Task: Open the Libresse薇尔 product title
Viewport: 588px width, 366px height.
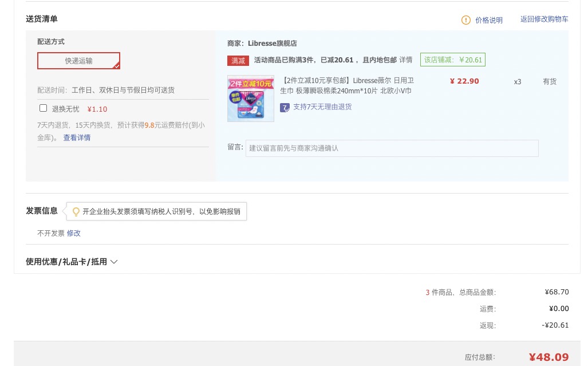Action: pos(347,85)
